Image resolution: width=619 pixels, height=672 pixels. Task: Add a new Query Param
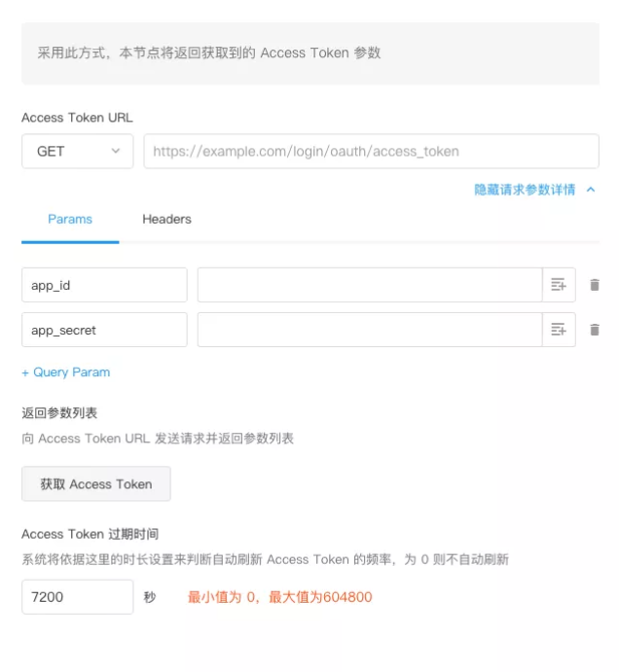(66, 371)
